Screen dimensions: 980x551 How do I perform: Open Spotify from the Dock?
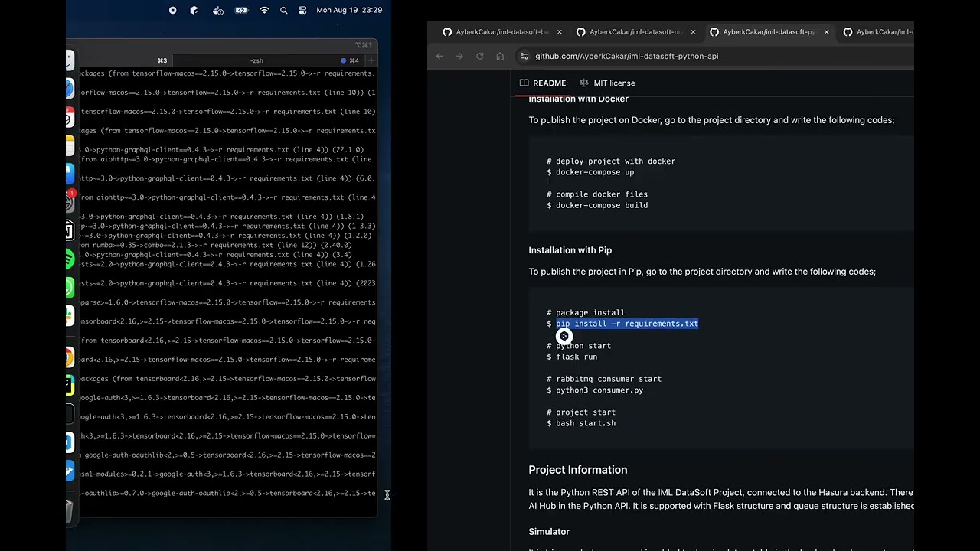[69, 260]
